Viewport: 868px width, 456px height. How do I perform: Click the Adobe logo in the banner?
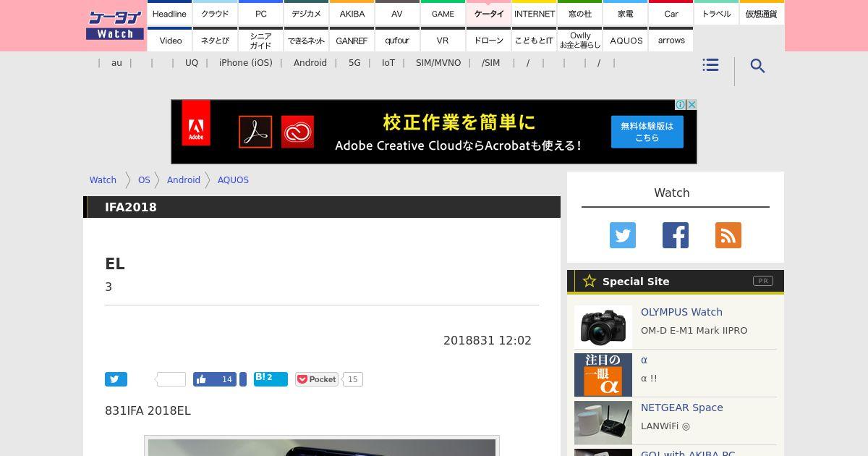click(196, 123)
